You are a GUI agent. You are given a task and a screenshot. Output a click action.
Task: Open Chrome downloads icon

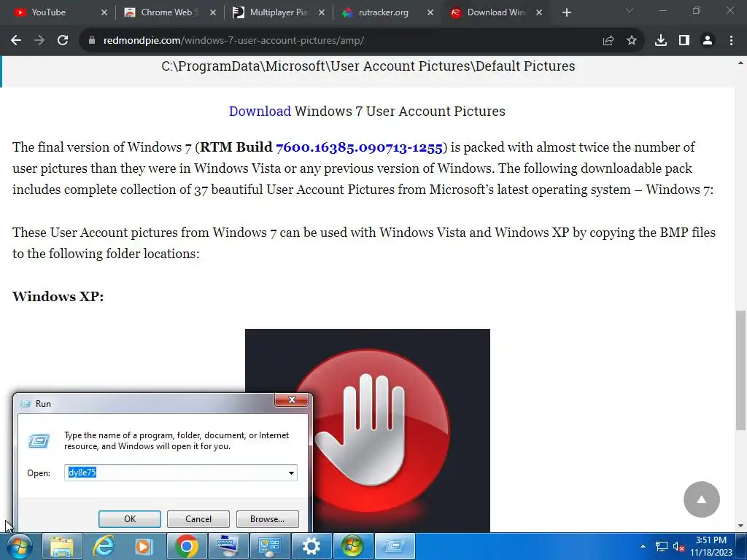tap(661, 41)
